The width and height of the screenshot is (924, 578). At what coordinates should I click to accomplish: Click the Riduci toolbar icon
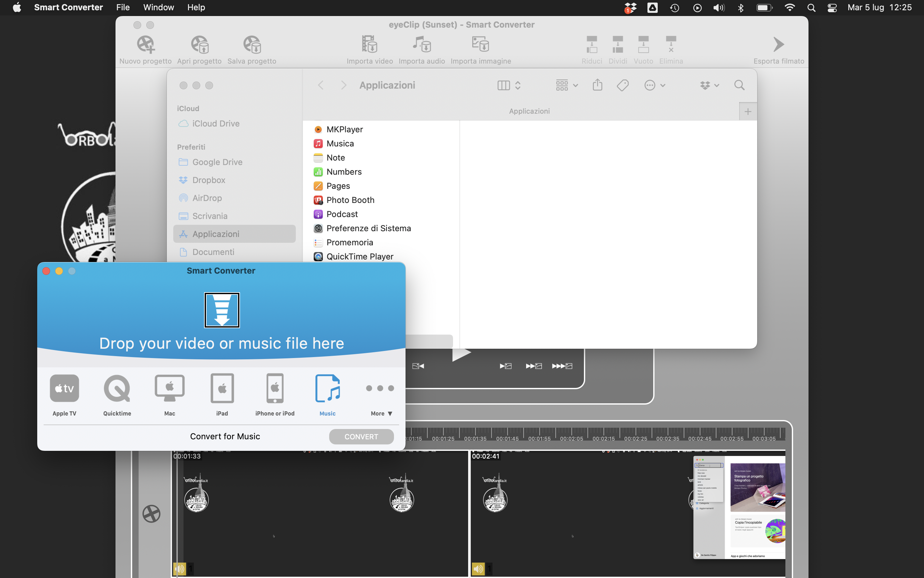click(592, 44)
